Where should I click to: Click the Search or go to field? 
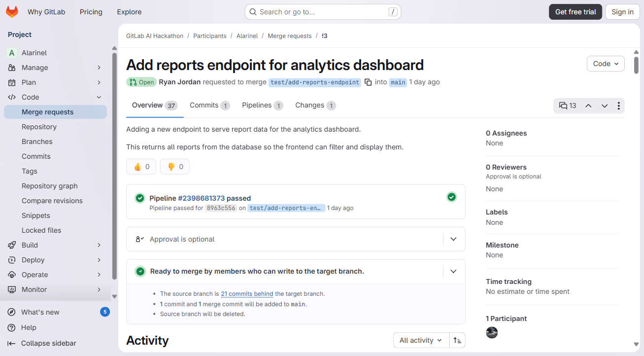pos(323,12)
